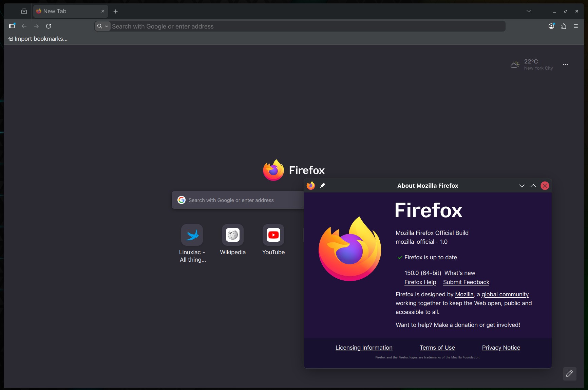Open the Wikipedia shortcut tile

(232, 235)
